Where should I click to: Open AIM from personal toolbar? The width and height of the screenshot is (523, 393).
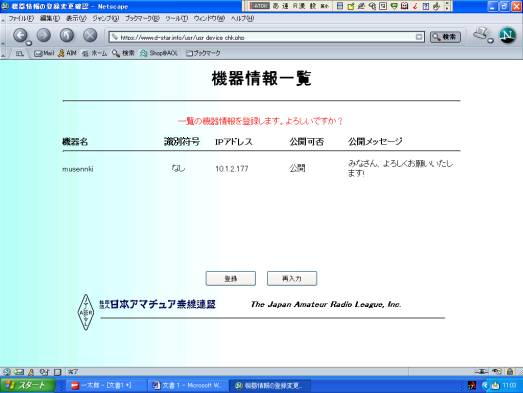[x=67, y=53]
